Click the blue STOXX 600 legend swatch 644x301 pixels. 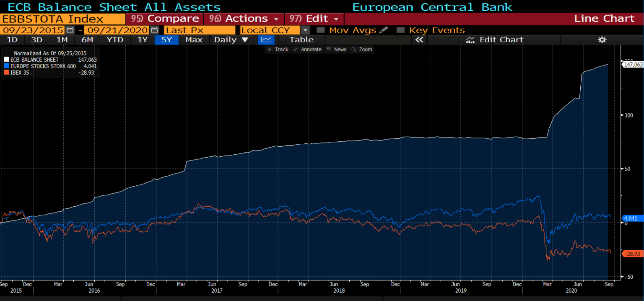(6, 66)
